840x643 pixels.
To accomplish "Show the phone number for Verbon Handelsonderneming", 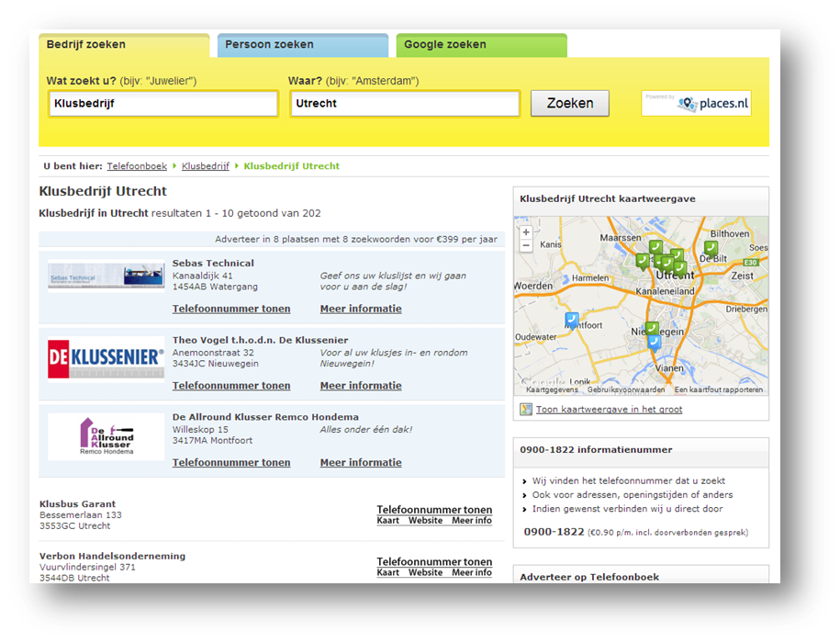I will [x=434, y=561].
